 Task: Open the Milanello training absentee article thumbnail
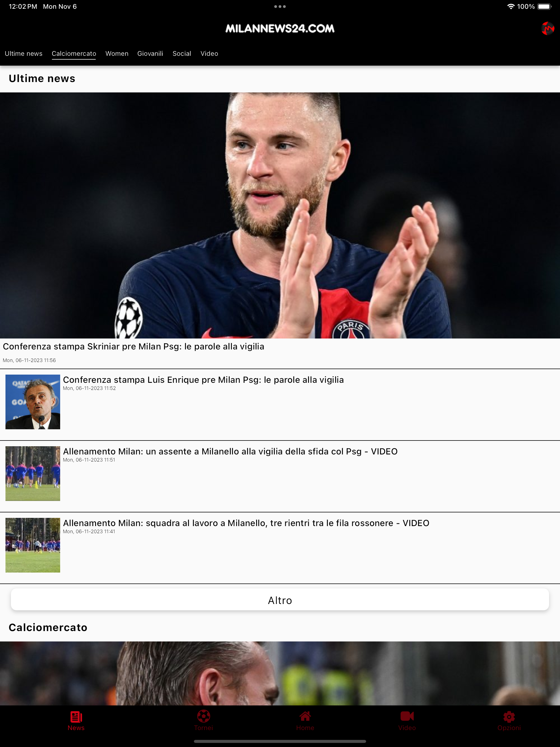click(33, 474)
